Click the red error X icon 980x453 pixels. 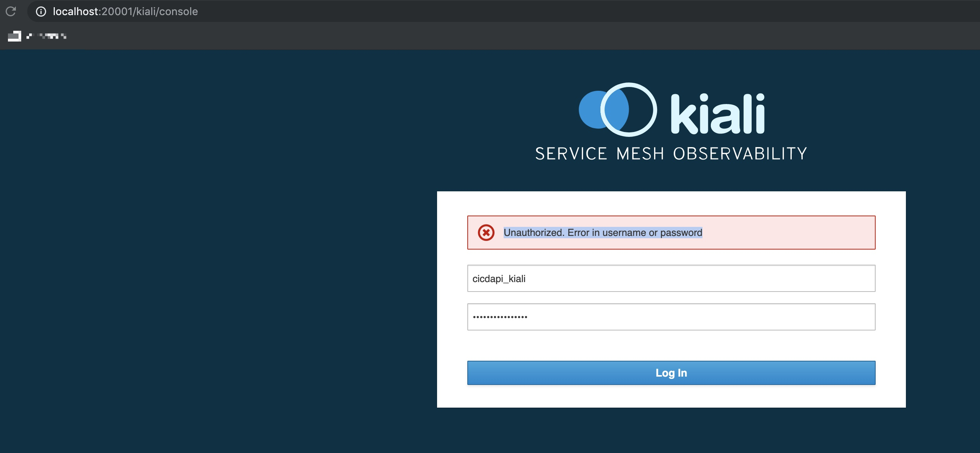coord(486,233)
